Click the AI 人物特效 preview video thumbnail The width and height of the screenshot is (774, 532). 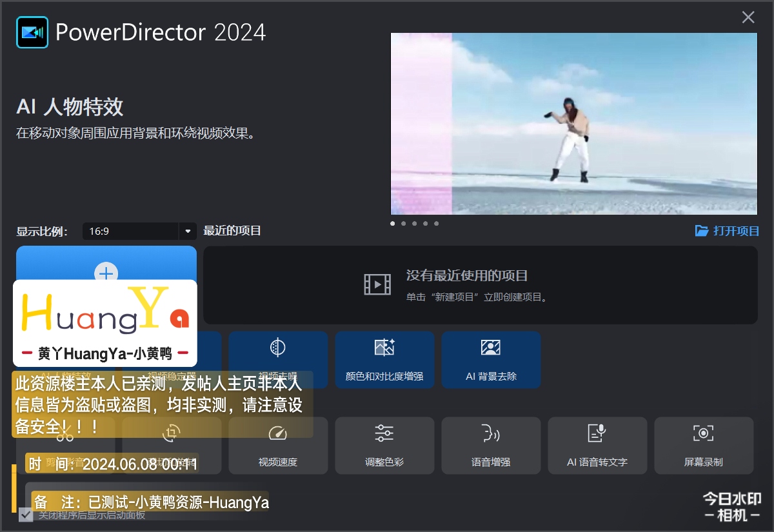pyautogui.click(x=573, y=124)
